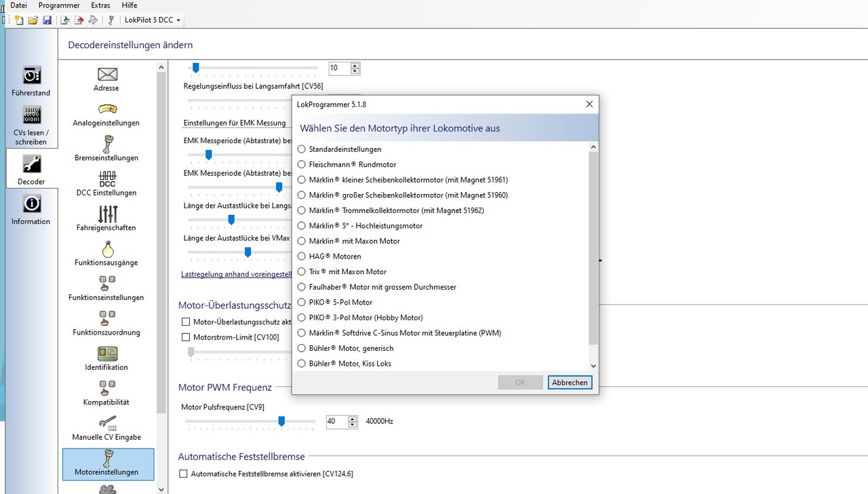Open Kompatibilität category
The image size is (868, 494).
[106, 394]
